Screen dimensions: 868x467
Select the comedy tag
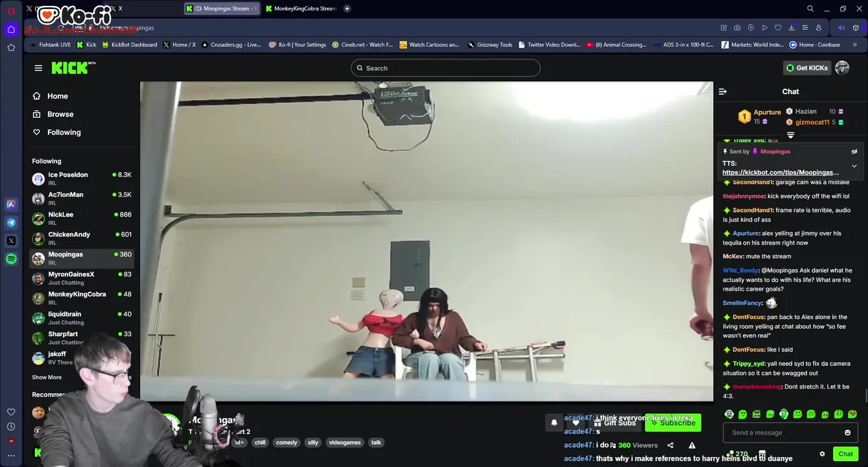[x=287, y=442]
